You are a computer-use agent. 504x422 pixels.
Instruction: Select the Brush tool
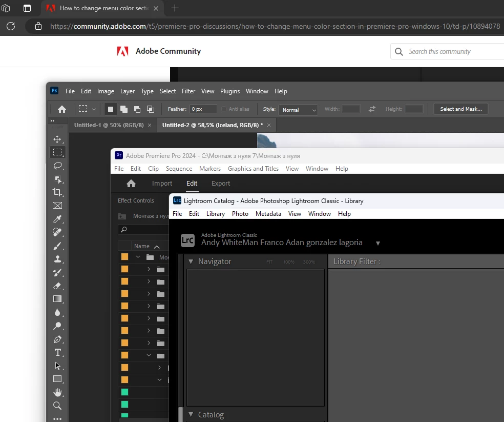coord(57,246)
